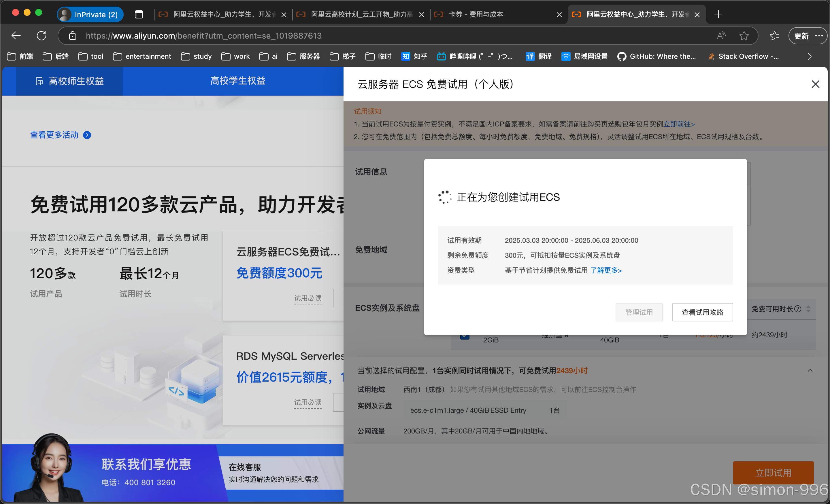Open the tool bookmarks folder

pos(91,56)
